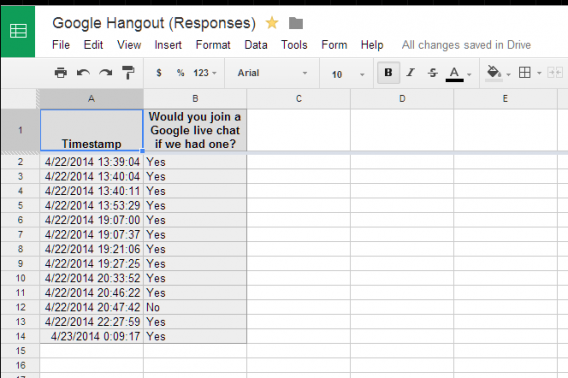This screenshot has height=378, width=568.
Task: Toggle Italic formatting button
Action: [410, 73]
